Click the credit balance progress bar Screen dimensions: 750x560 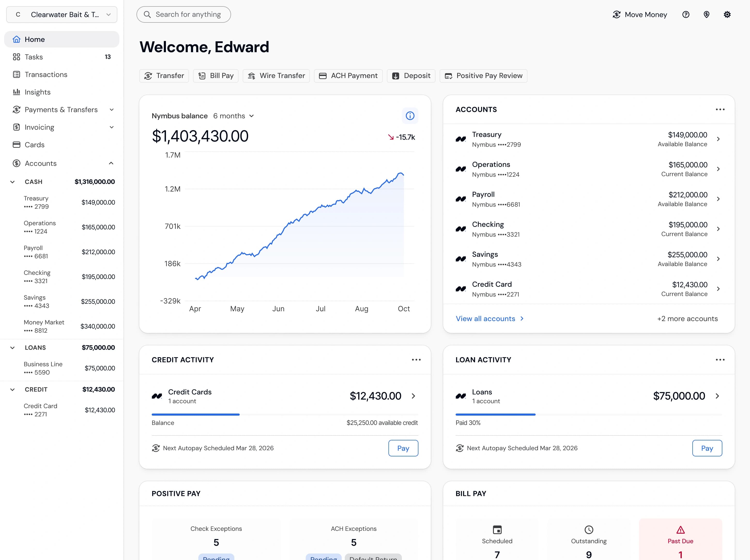[x=285, y=415]
